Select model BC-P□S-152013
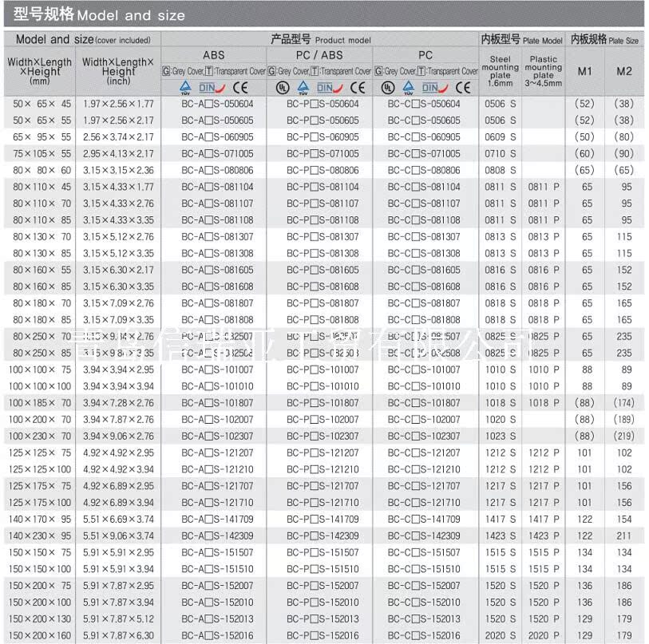 323,618
